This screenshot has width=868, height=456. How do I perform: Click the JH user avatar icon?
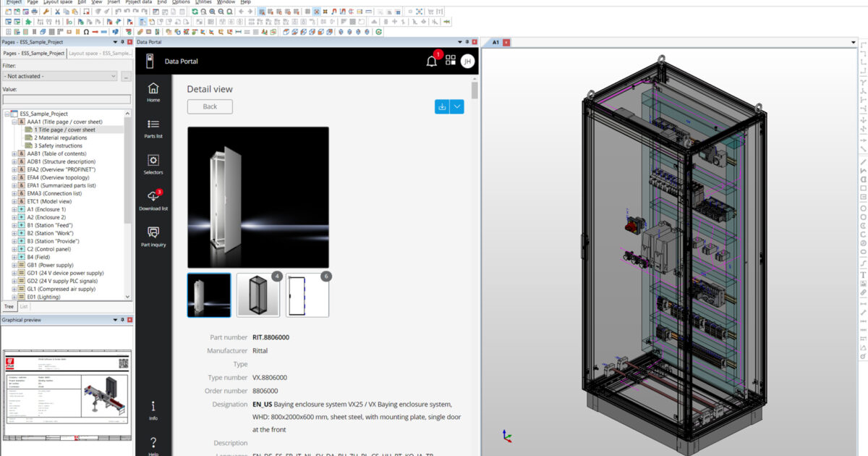point(467,61)
